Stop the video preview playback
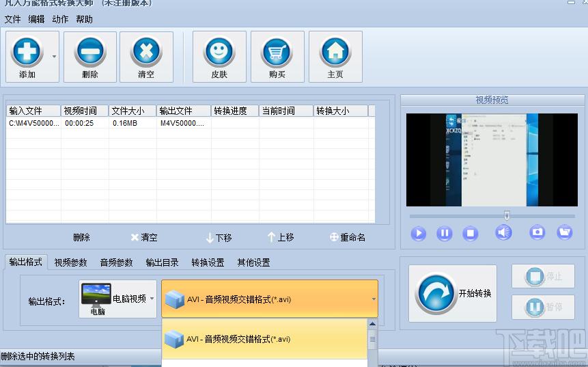The width and height of the screenshot is (588, 367). click(471, 234)
